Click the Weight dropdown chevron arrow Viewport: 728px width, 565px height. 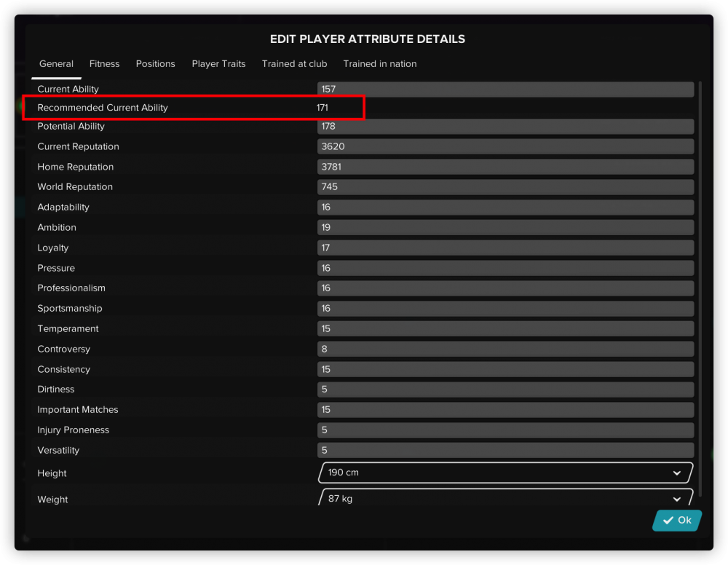[x=677, y=499]
